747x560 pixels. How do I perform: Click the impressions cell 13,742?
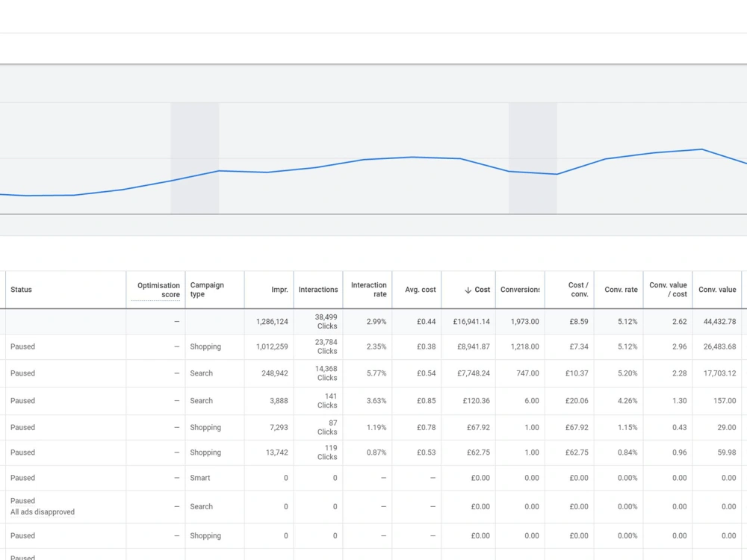click(x=277, y=452)
